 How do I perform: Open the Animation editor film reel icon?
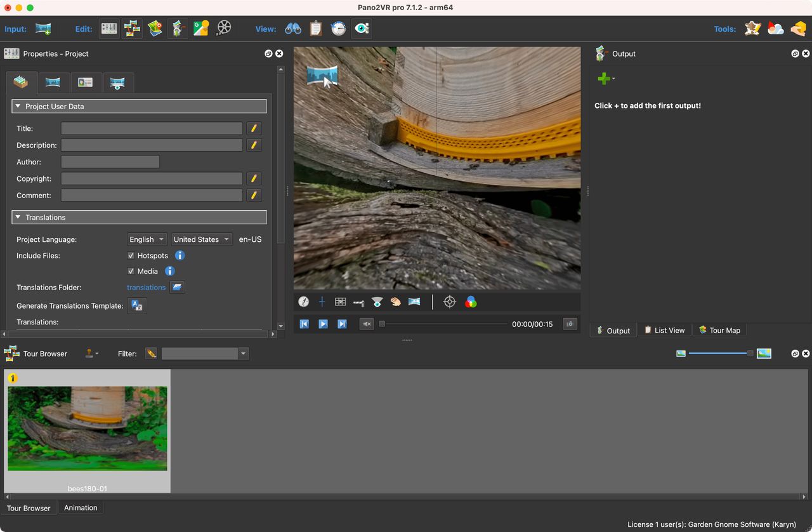click(x=223, y=28)
